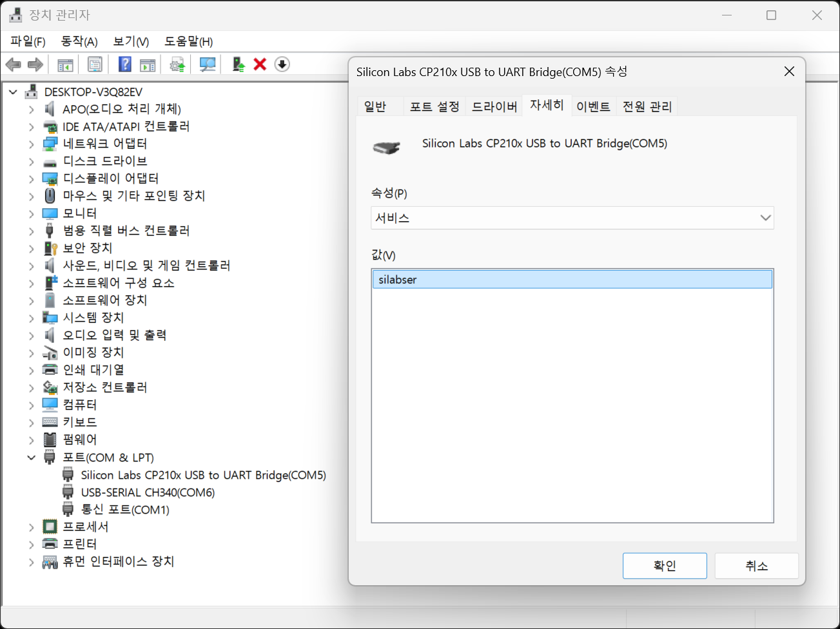Screen dimensions: 840x629
Task: Select 통신 포트(COM1) device
Action: click(x=125, y=510)
